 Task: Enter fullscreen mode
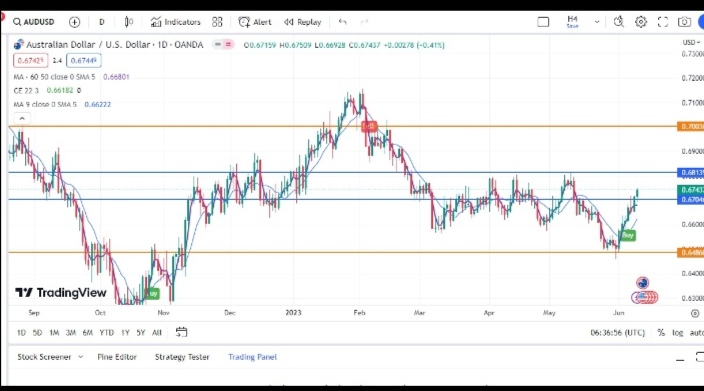(663, 22)
